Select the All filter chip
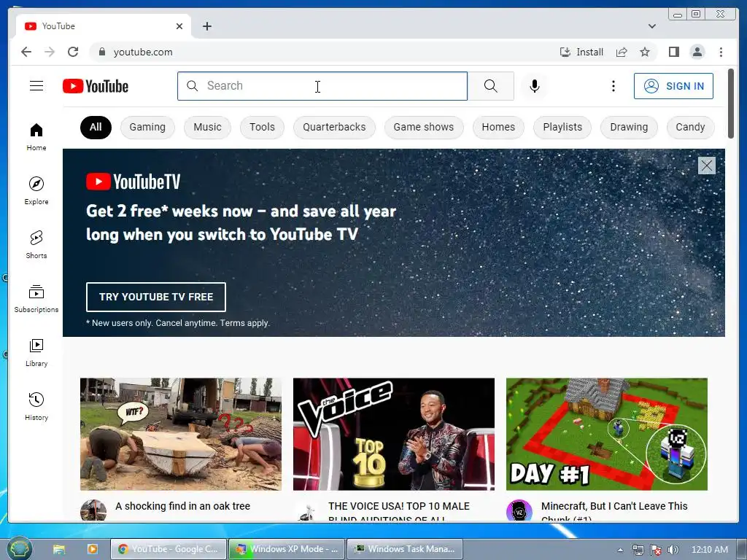Screen dimensions: 747x560 96,127
